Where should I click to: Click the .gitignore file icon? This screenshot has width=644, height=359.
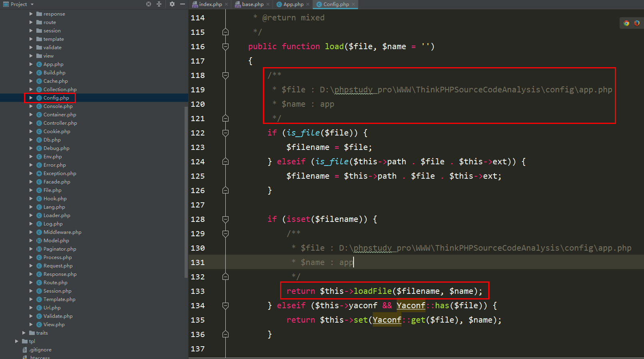(x=25, y=350)
